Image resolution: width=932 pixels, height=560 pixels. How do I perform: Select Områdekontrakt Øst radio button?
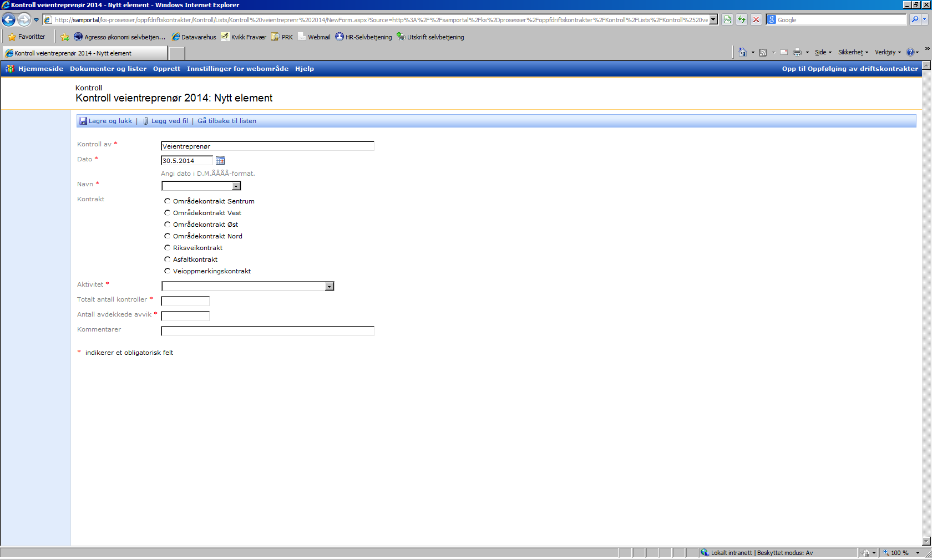click(167, 225)
